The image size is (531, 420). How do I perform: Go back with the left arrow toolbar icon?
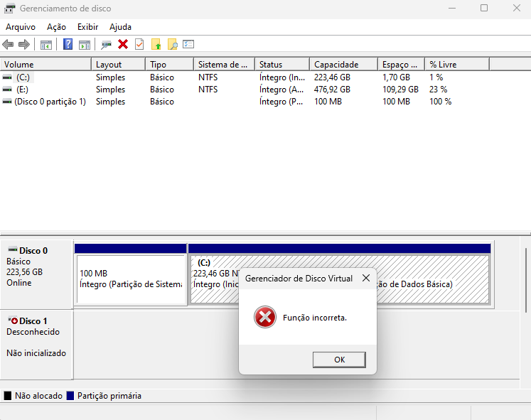tap(8, 44)
